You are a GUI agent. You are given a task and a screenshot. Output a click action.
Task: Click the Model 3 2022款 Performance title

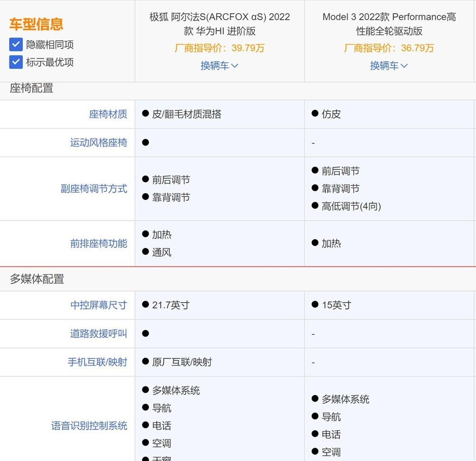[x=389, y=24]
